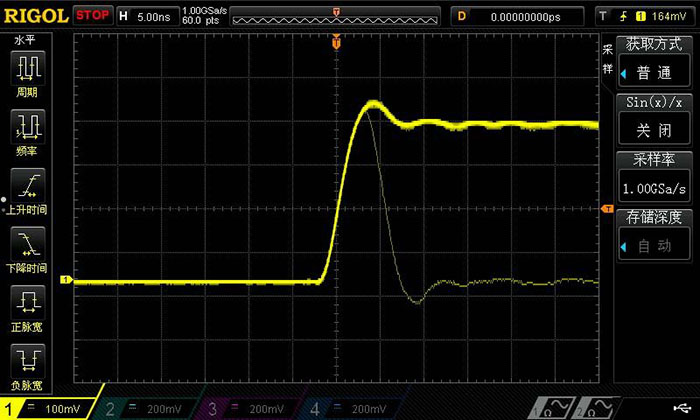
Task: Choose the 上升时间 rise time measurement
Action: tap(28, 190)
